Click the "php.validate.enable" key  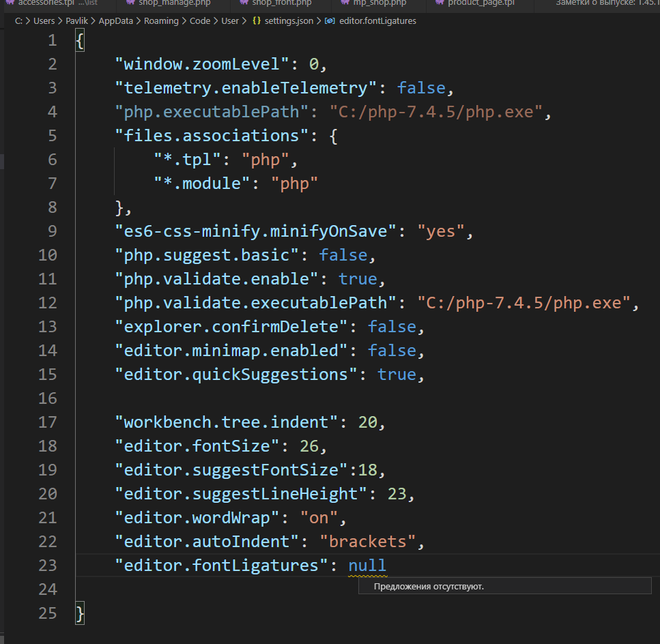point(216,279)
